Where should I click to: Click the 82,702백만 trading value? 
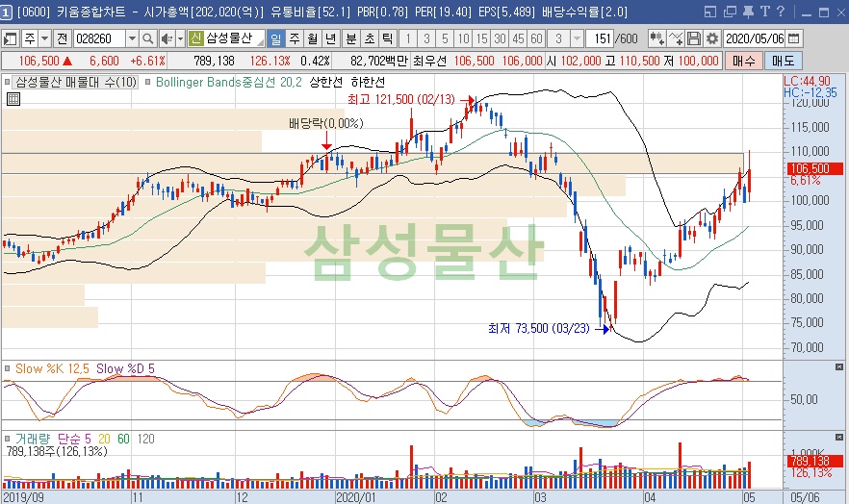coord(378,61)
